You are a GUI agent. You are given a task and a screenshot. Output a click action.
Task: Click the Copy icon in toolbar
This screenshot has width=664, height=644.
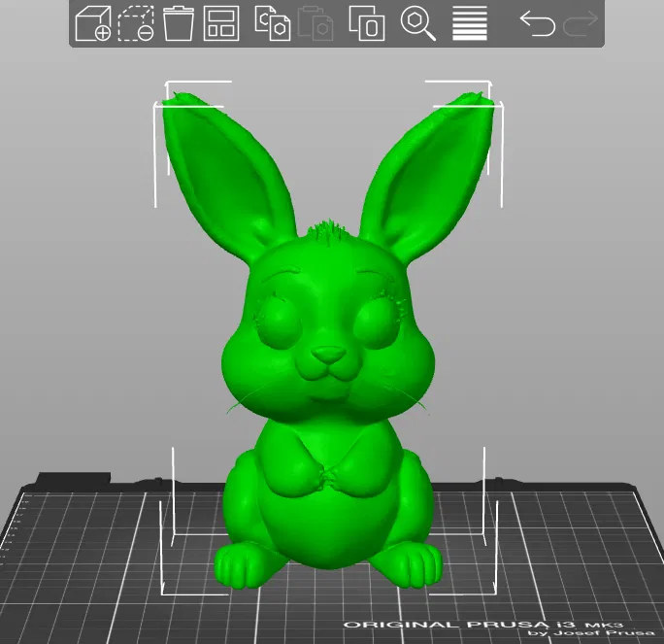273,23
